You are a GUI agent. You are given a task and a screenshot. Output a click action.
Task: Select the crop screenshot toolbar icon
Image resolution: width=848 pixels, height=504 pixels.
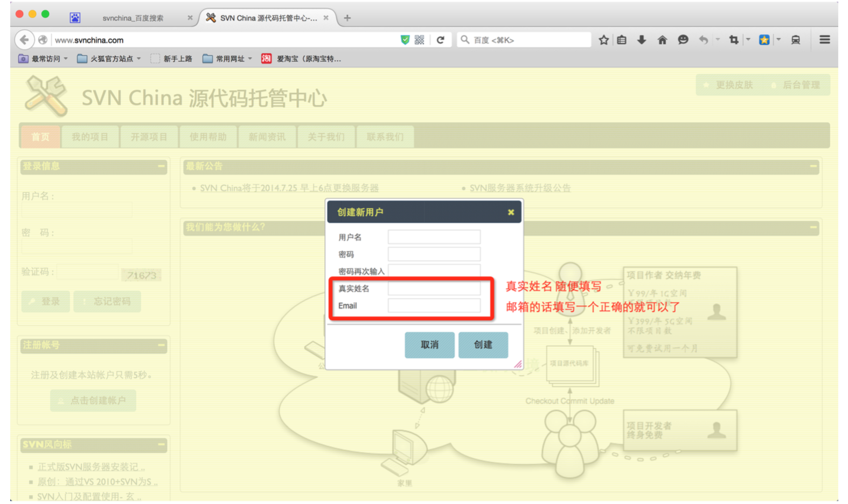(734, 40)
